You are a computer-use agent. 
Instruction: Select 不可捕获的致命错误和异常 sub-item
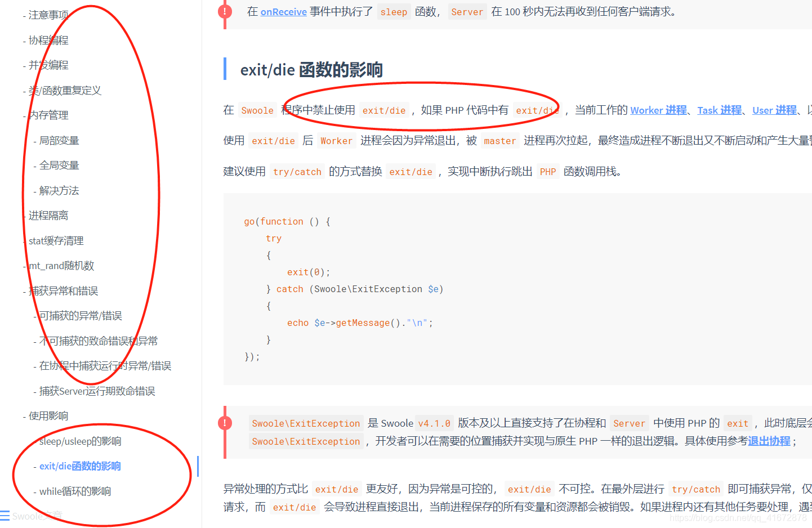(99, 341)
